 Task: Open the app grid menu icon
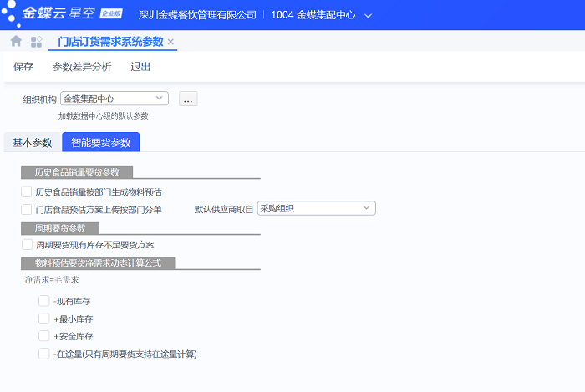click(x=36, y=41)
